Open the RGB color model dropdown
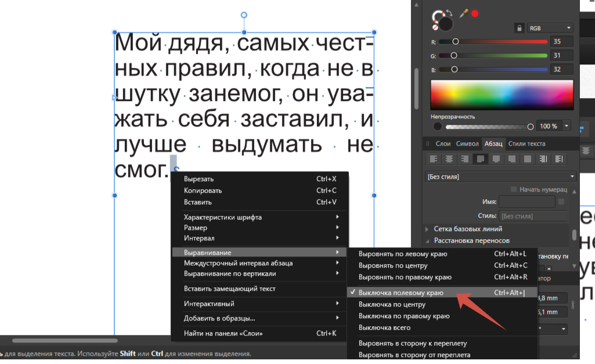The width and height of the screenshot is (595, 364). pyautogui.click(x=550, y=27)
